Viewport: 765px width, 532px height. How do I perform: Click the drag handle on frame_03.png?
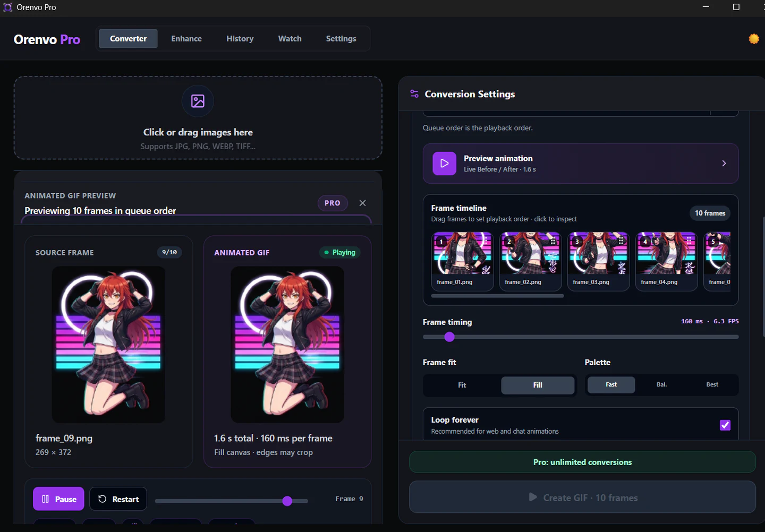click(620, 241)
